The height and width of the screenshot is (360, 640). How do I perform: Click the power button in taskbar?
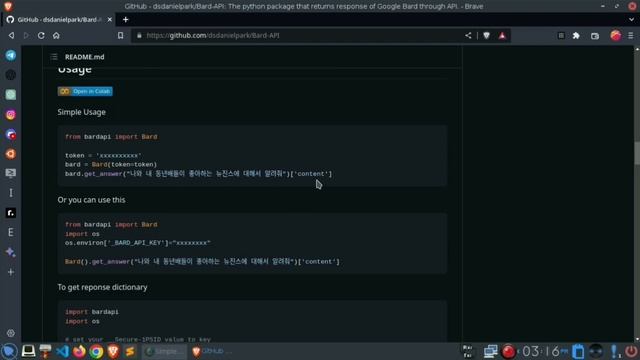[631, 351]
